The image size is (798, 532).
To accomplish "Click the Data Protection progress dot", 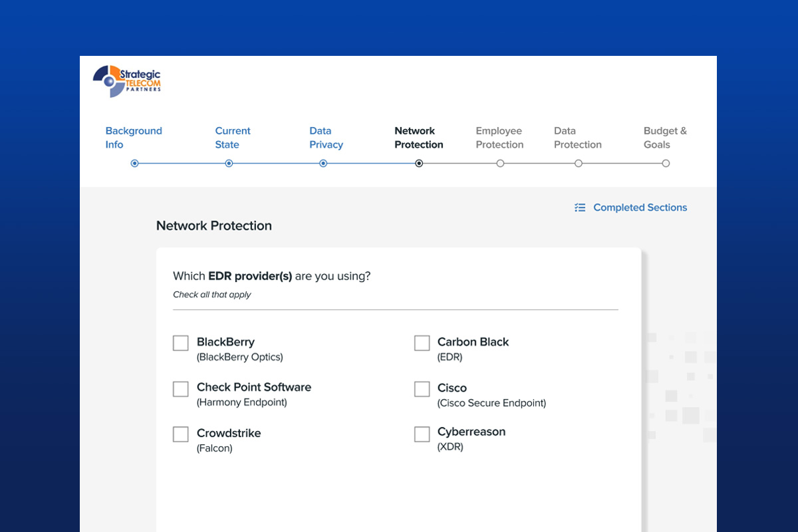I will click(x=579, y=163).
